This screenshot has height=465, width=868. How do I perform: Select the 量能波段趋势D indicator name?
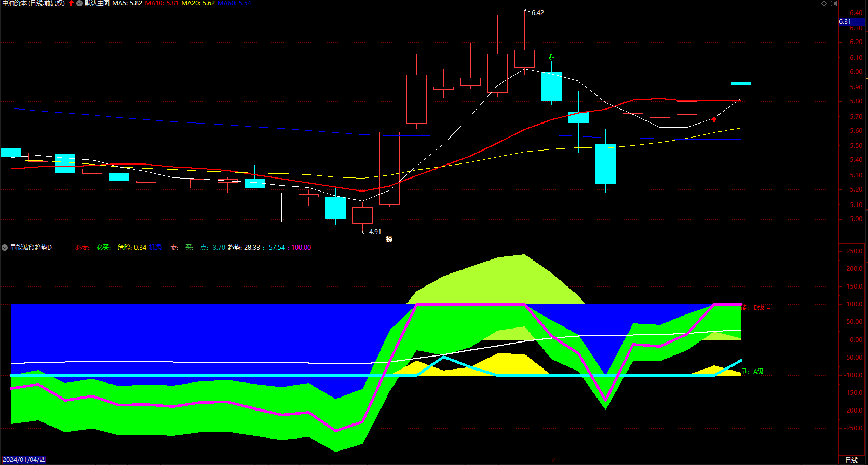[31, 248]
